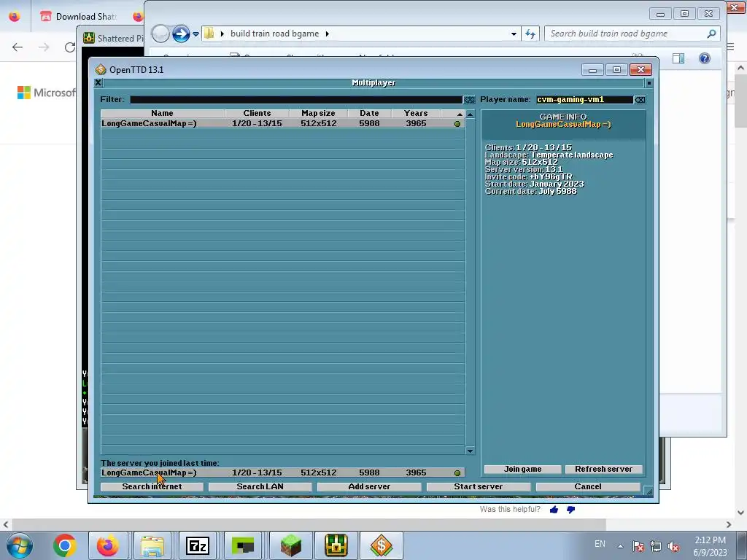Image resolution: width=747 pixels, height=560 pixels.
Task: Open Explorer recent locations dropdown arrow
Action: (196, 34)
